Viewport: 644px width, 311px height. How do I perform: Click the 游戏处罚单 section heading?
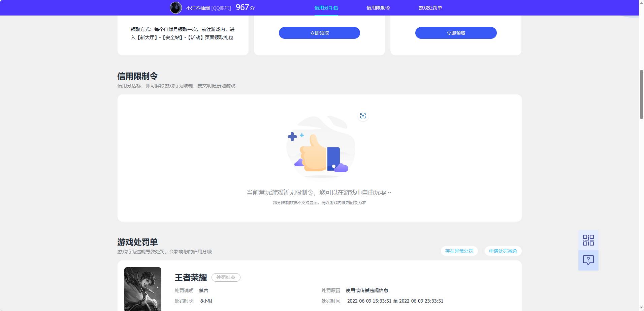point(137,242)
